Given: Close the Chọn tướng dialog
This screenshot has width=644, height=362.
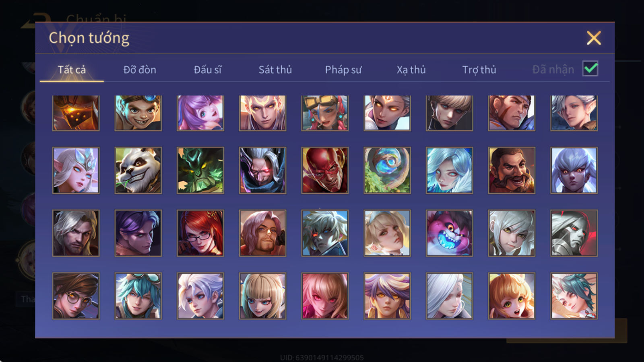Looking at the screenshot, I should click(x=594, y=38).
